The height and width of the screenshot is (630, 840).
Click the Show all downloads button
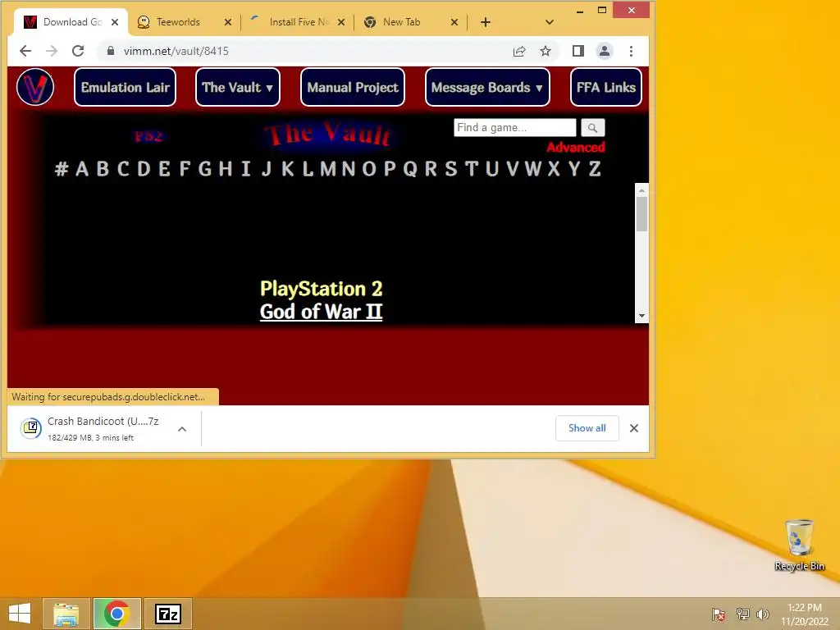coord(587,428)
